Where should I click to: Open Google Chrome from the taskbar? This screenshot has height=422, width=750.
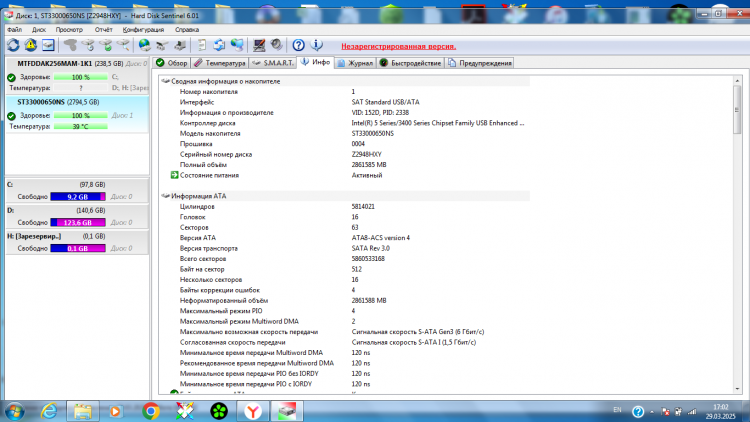click(151, 411)
